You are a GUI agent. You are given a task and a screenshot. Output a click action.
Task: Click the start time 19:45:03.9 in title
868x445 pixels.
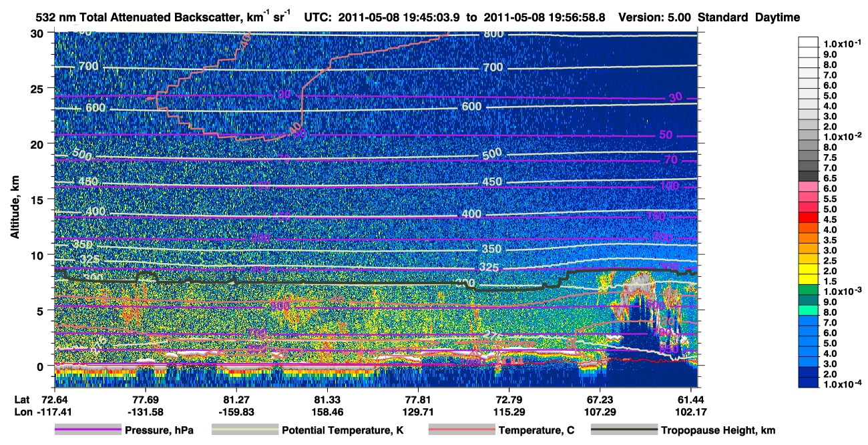pos(431,17)
